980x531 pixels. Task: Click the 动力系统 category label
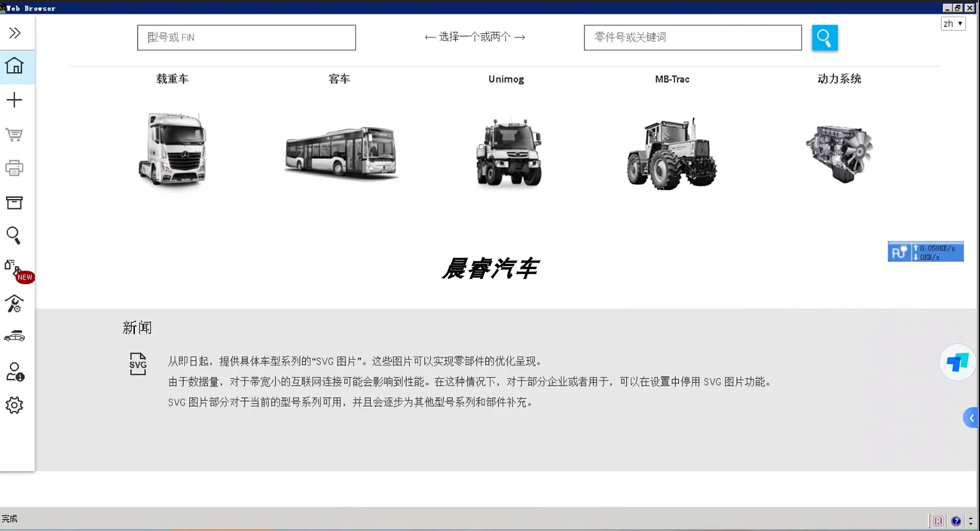[x=840, y=79]
